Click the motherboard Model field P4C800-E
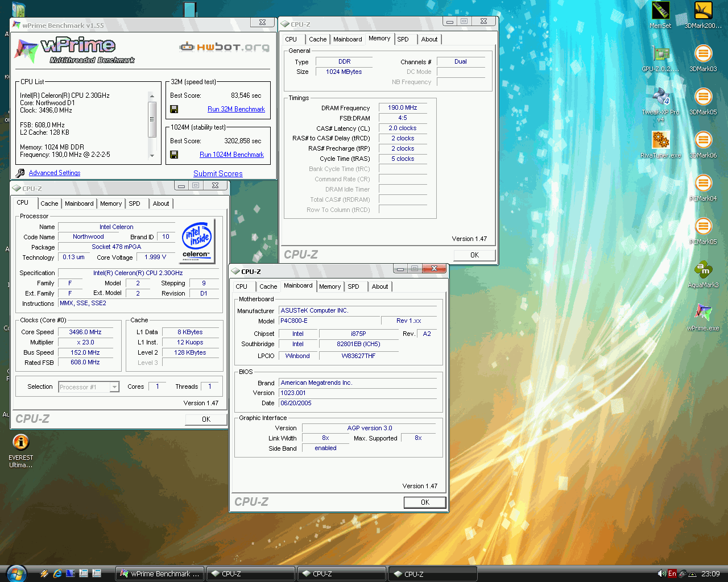The width and height of the screenshot is (728, 582). (x=328, y=321)
